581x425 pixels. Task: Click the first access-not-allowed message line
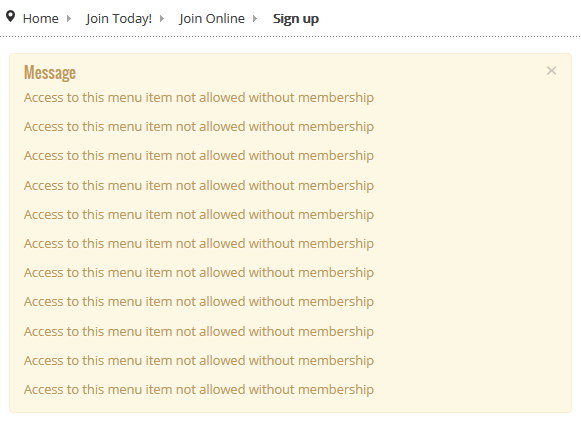click(x=199, y=98)
